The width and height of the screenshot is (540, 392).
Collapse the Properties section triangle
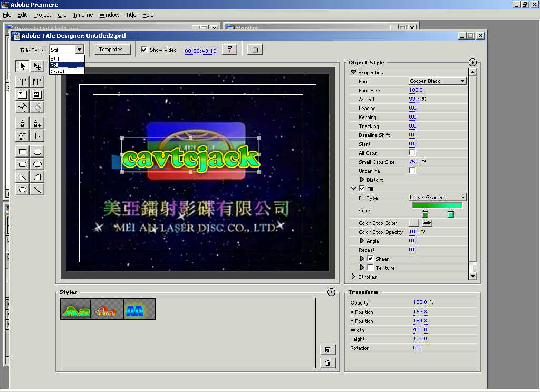[x=353, y=72]
